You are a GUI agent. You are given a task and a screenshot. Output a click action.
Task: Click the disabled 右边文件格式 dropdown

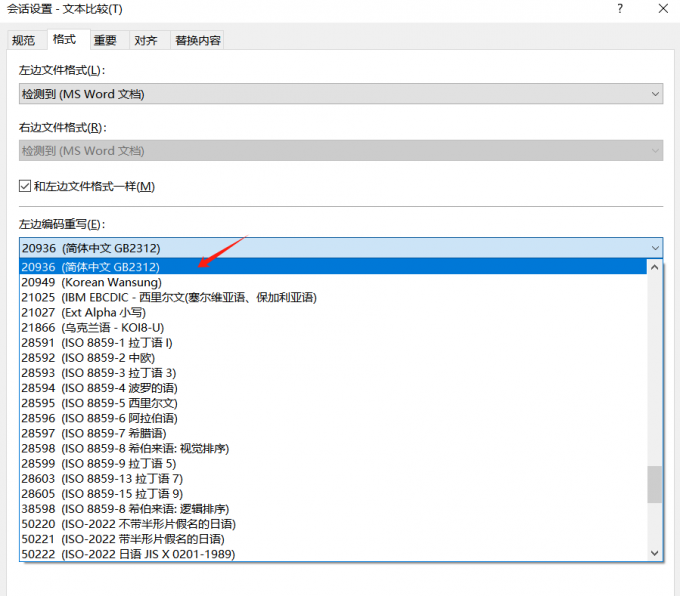341,151
